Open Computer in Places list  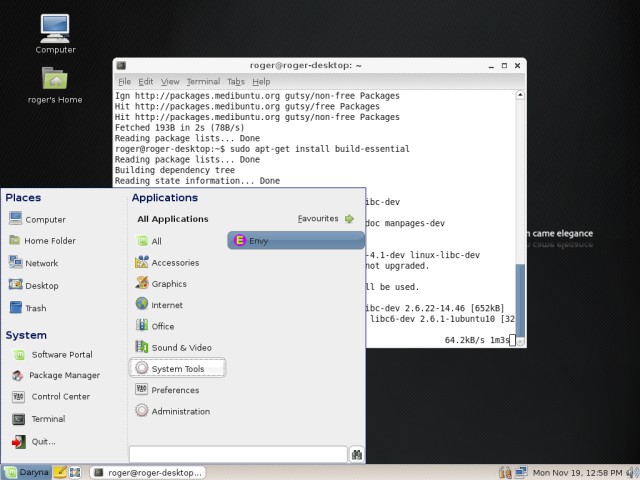pyautogui.click(x=37, y=219)
